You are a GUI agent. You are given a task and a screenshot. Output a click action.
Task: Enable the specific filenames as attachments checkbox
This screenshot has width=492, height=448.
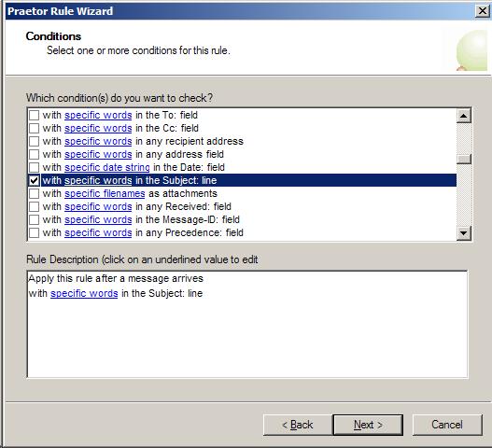34,193
